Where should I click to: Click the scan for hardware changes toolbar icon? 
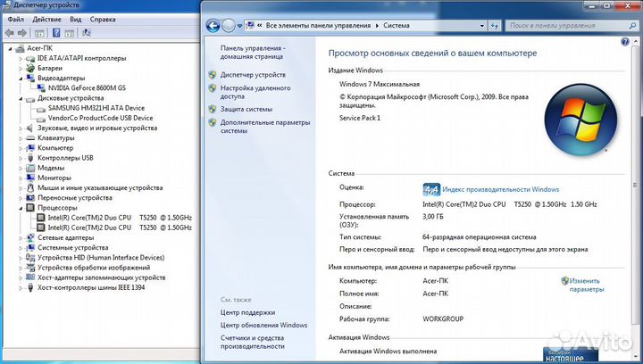click(x=87, y=33)
